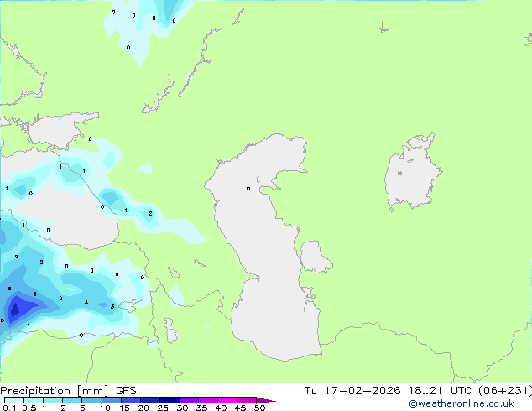Click the "50" legend scale label
The width and height of the screenshot is (532, 411).
(x=259, y=408)
